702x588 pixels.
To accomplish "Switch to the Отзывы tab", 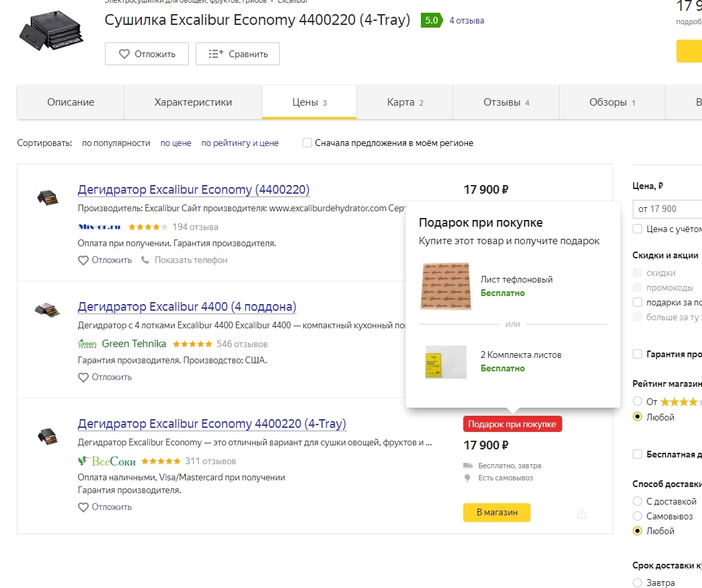I will coord(506,102).
